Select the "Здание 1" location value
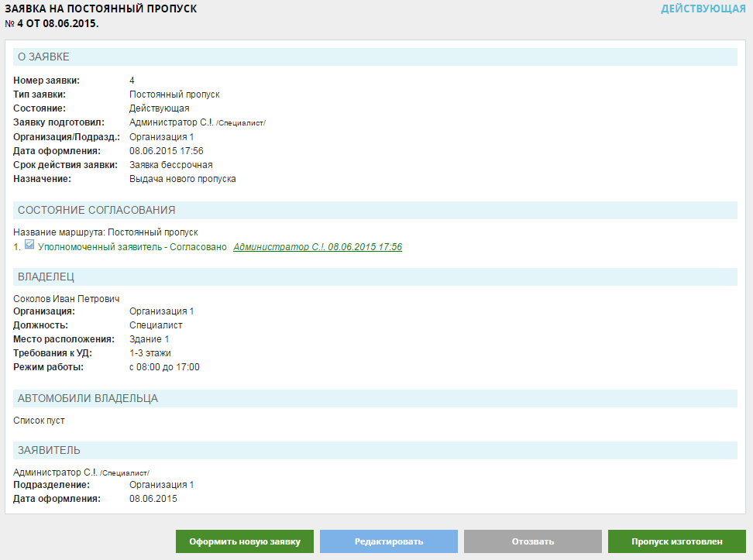The image size is (753, 560). coord(149,339)
